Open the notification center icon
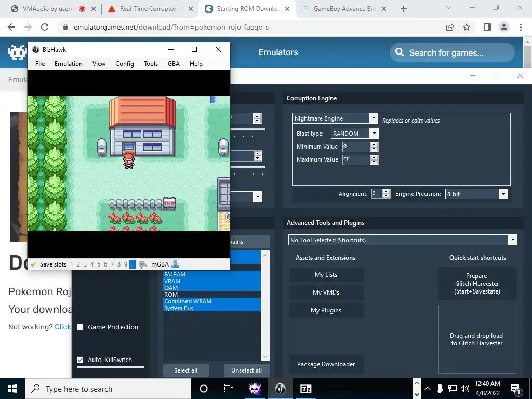 coord(515,389)
